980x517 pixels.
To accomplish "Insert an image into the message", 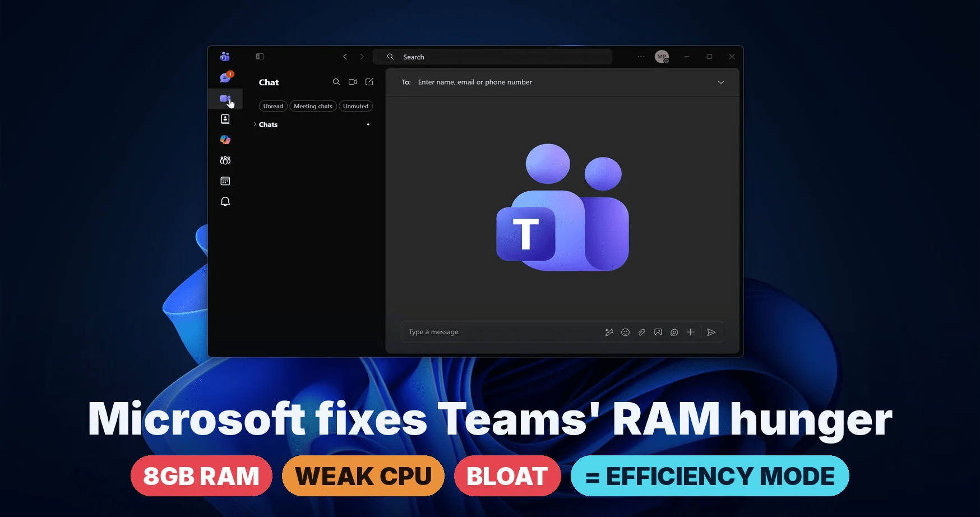I will point(658,332).
